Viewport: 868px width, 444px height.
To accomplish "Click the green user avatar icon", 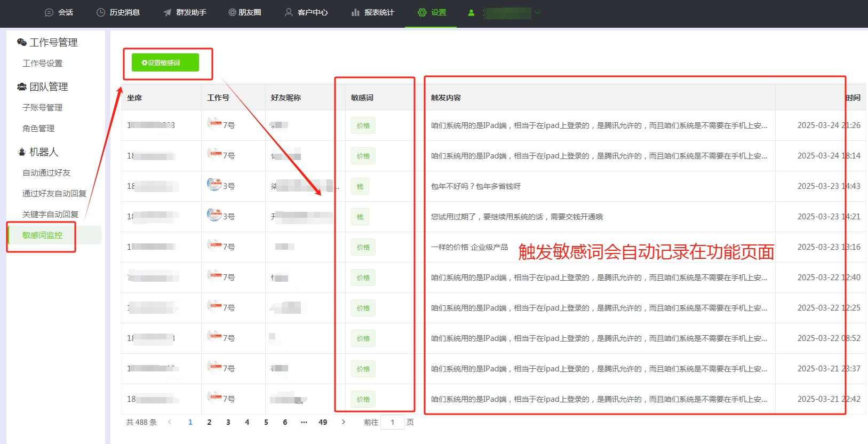I will point(471,13).
